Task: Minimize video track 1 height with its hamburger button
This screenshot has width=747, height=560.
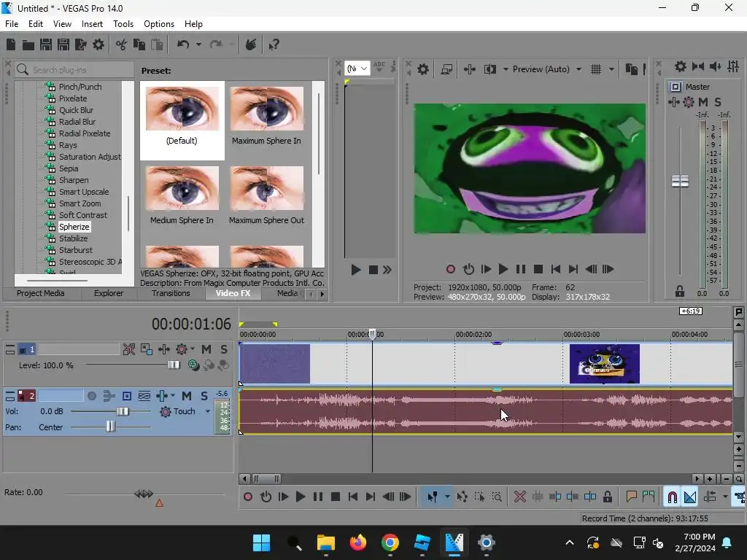Action: pyautogui.click(x=10, y=350)
